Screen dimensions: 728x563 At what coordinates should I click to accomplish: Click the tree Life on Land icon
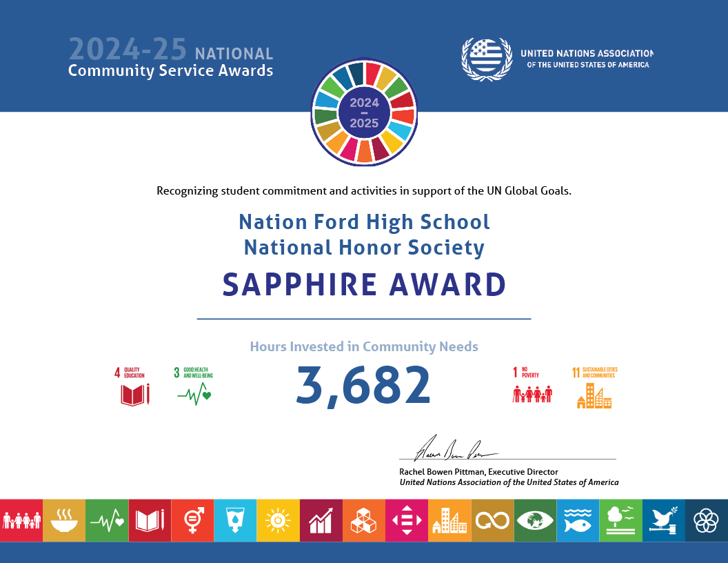click(620, 520)
